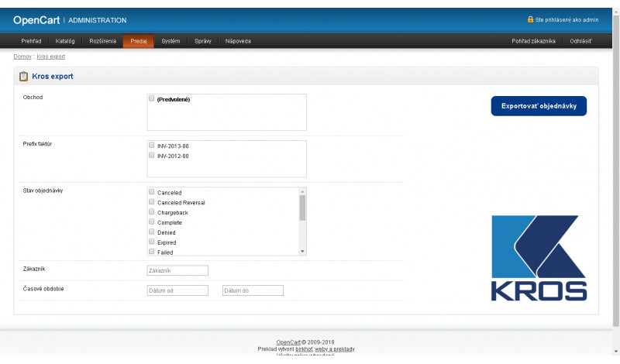Image resolution: width=620 pixels, height=364 pixels.
Task: Open the Nápoveda menu
Action: click(x=238, y=41)
